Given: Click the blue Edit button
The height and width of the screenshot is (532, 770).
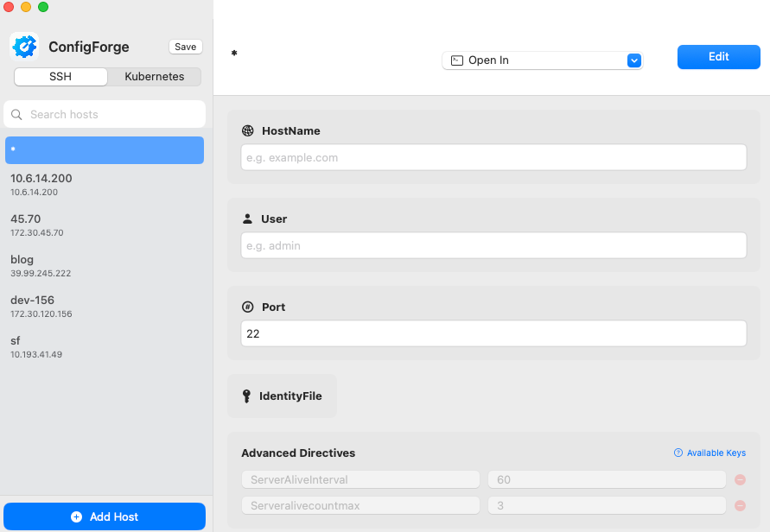Looking at the screenshot, I should coord(719,57).
